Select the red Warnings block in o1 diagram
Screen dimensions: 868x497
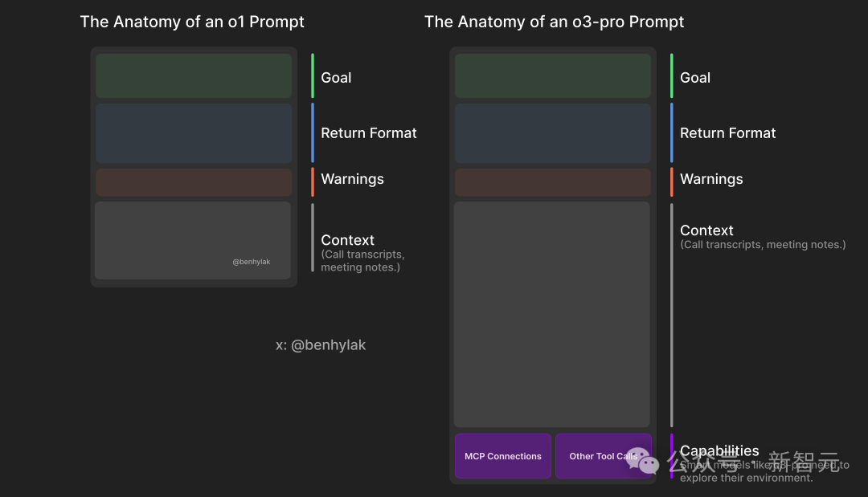pos(194,182)
